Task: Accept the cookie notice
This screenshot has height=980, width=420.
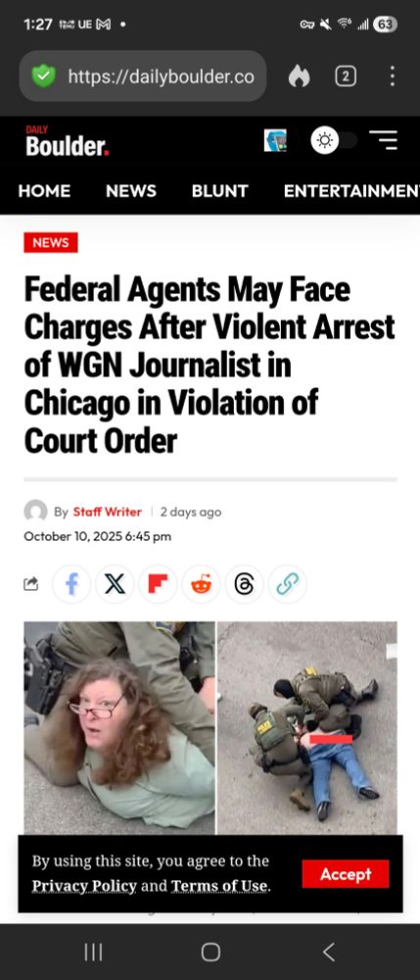Action: [346, 874]
